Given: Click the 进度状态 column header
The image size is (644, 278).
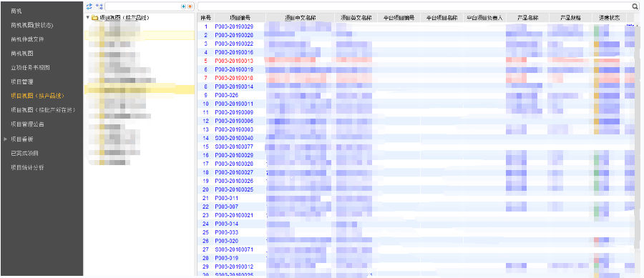Looking at the screenshot, I should coord(609,18).
